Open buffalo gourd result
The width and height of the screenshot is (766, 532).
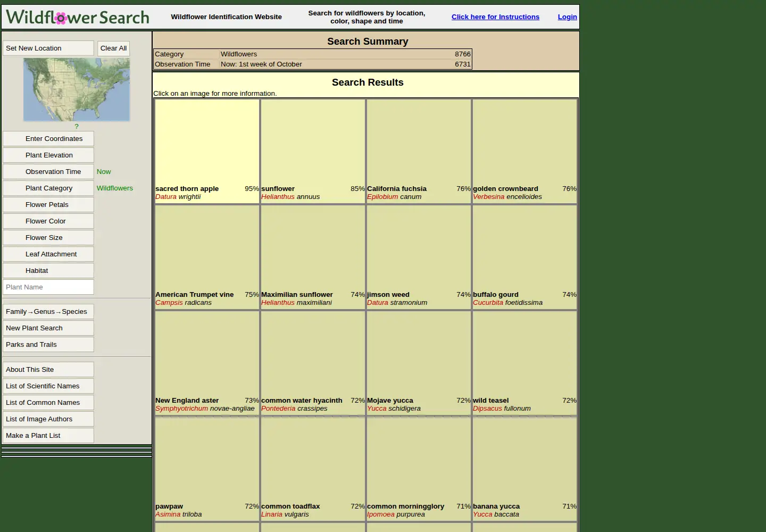[x=524, y=257]
